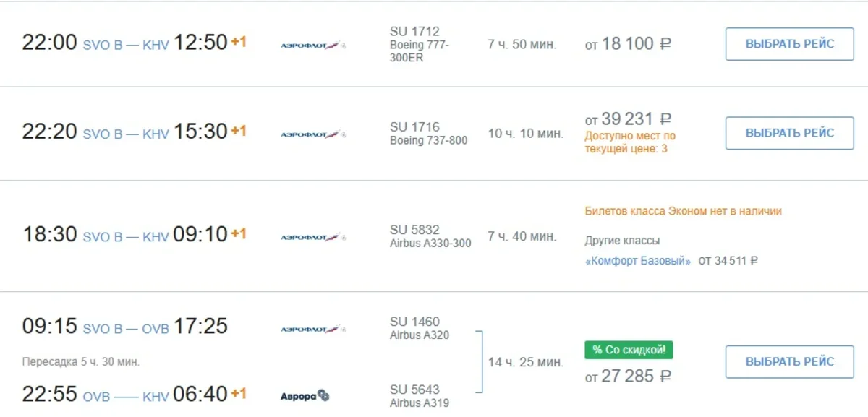Viewport: 868px width, 417px height.
Task: Click Aeroflot logo on SU 1712 flight
Action: (x=313, y=46)
